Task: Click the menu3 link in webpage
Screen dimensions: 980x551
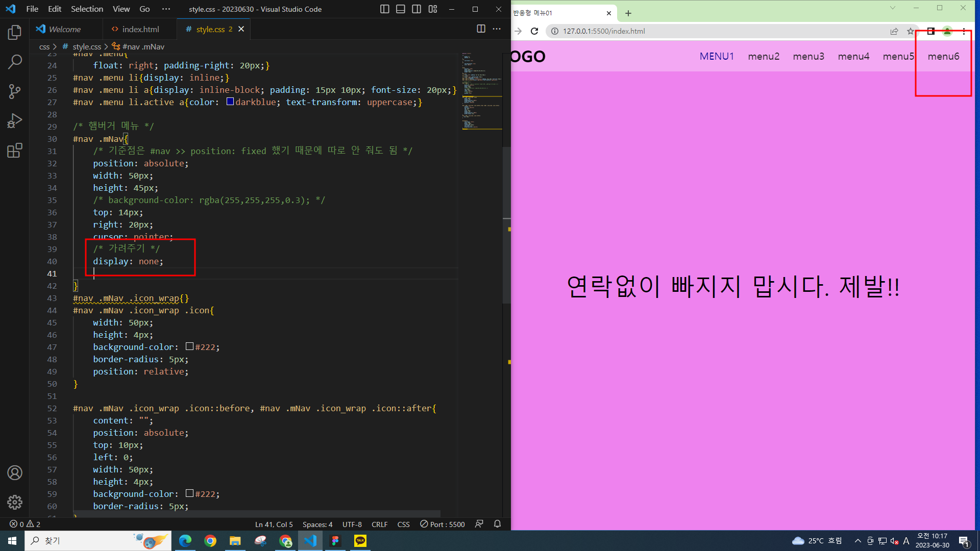Action: [808, 56]
